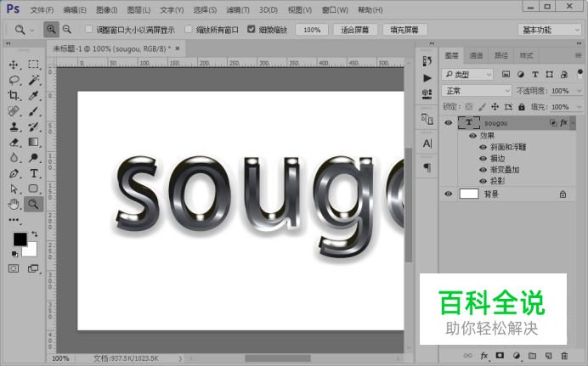
Task: Open the layer filter type dropdown
Action: (x=467, y=75)
